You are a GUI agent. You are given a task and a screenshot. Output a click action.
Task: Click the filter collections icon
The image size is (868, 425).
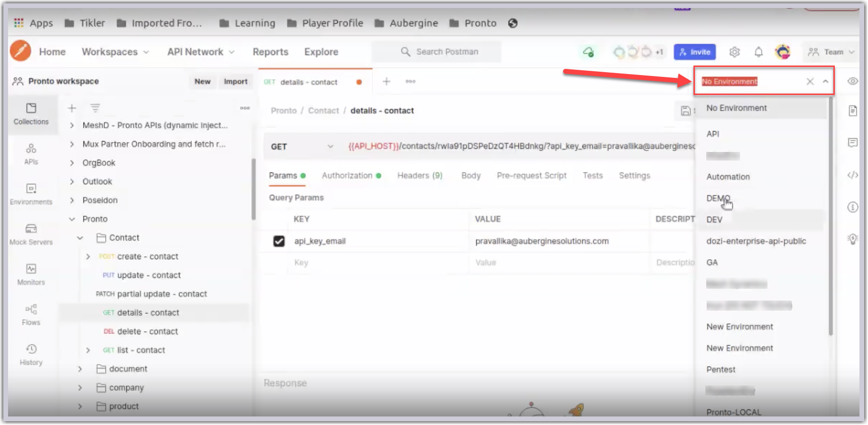click(x=95, y=108)
